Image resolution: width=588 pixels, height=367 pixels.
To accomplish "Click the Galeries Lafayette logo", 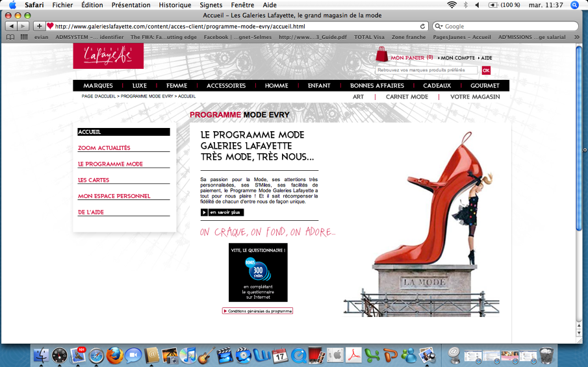I will pyautogui.click(x=108, y=57).
